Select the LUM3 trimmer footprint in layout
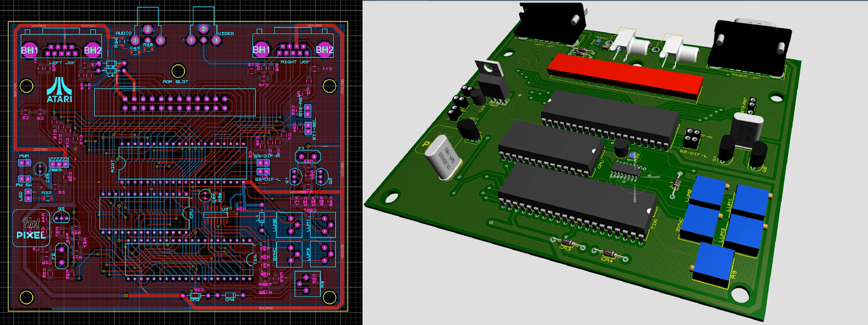This screenshot has height=325, width=868. point(323,254)
